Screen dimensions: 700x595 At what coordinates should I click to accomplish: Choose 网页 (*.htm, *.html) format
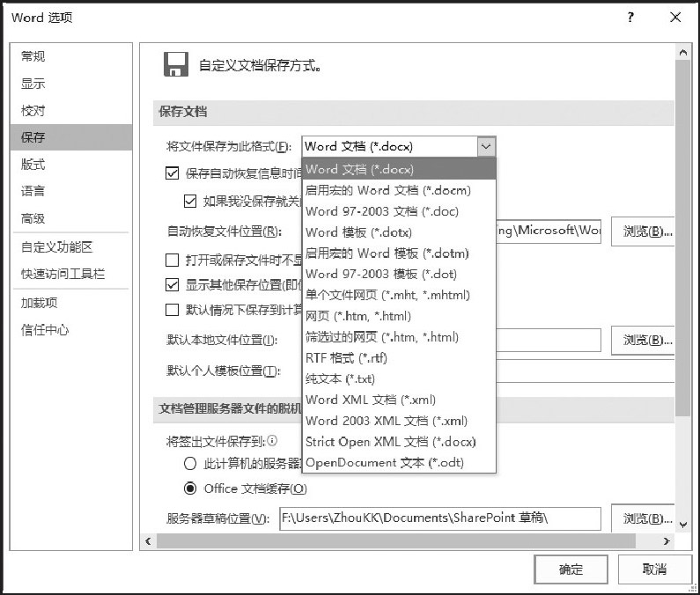coord(399,316)
